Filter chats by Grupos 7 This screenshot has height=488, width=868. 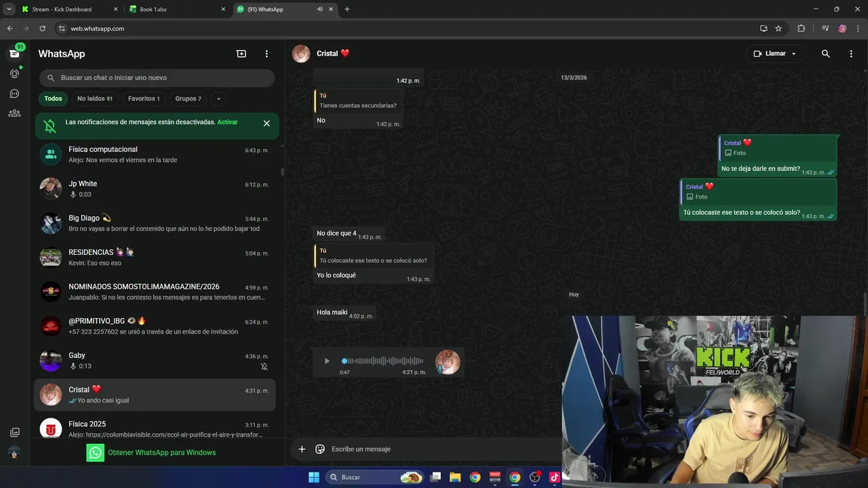coord(188,98)
